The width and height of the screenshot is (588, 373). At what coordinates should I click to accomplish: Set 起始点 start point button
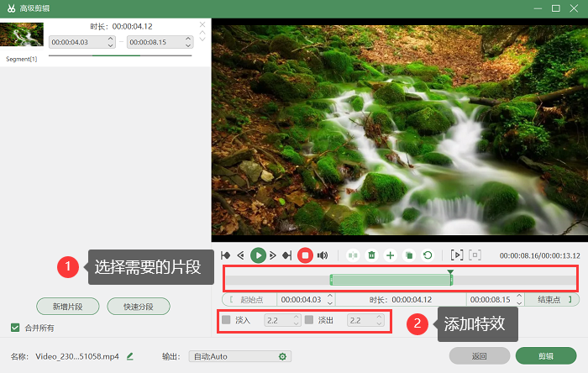click(x=249, y=300)
